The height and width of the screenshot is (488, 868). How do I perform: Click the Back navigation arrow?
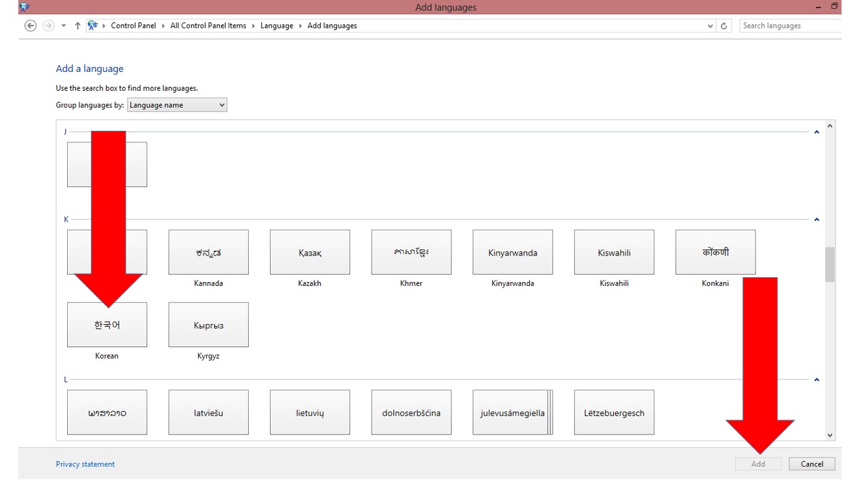click(30, 26)
